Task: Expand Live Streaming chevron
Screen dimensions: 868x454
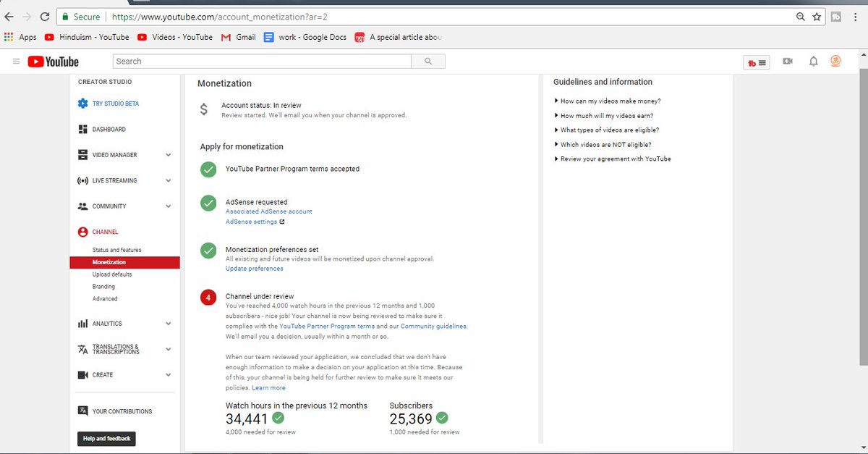Action: click(x=168, y=180)
